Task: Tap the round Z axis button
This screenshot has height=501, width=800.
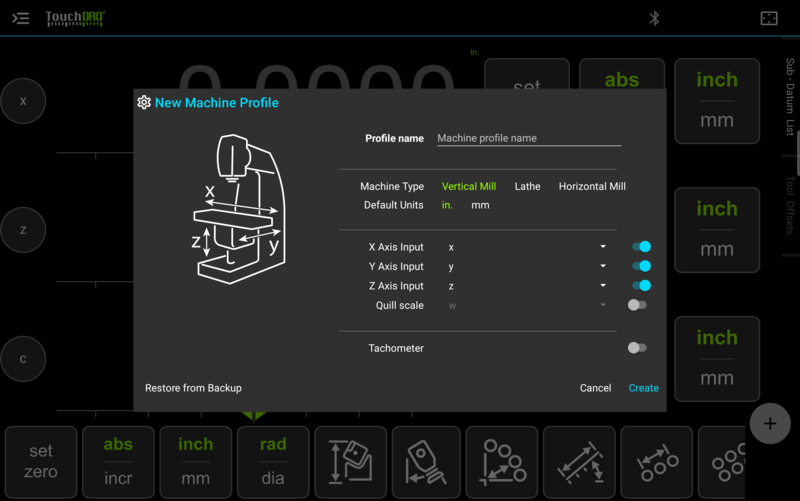Action: 23,230
